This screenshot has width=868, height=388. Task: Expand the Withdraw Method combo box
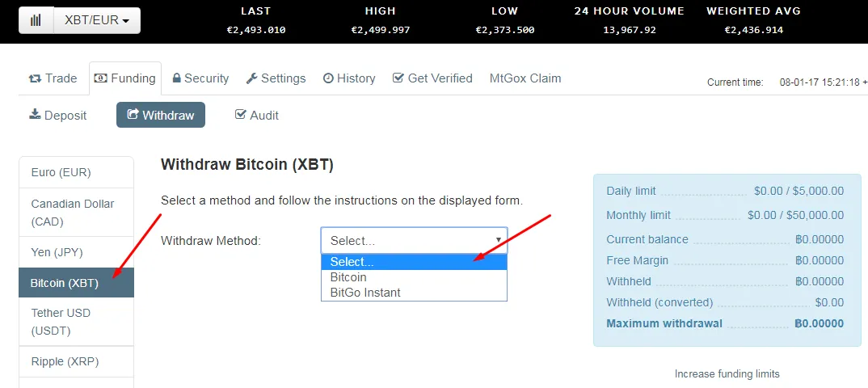click(x=414, y=241)
